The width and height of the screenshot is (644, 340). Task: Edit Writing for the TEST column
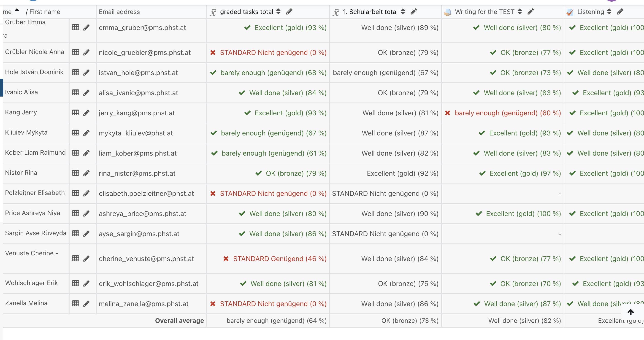tap(530, 11)
